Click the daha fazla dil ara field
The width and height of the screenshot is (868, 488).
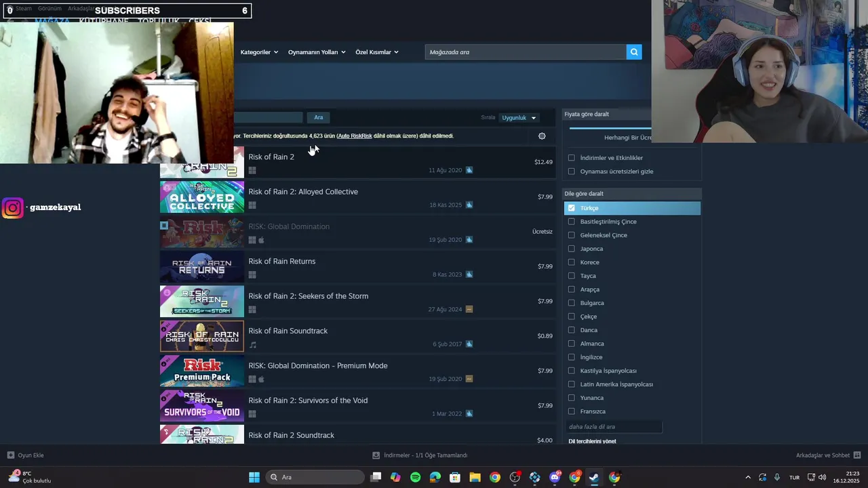[x=614, y=427]
